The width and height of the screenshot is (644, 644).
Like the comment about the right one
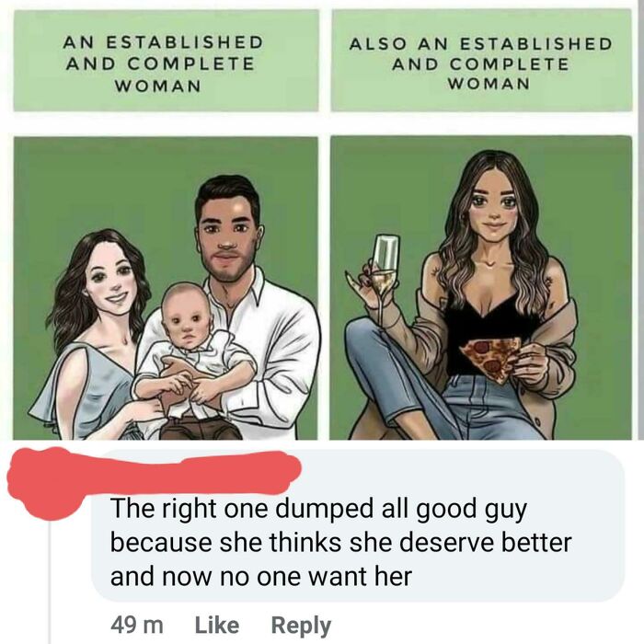216,625
